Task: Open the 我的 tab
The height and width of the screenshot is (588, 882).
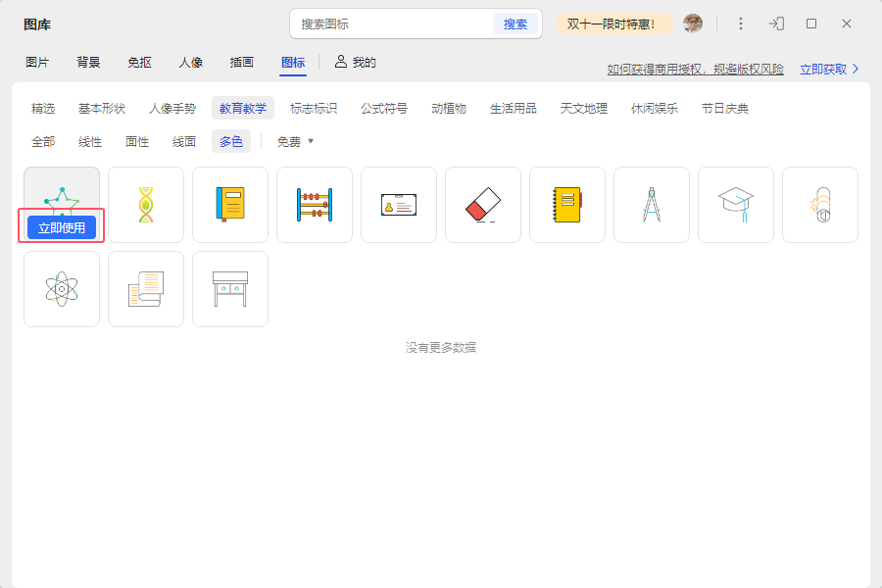Action: coord(356,63)
